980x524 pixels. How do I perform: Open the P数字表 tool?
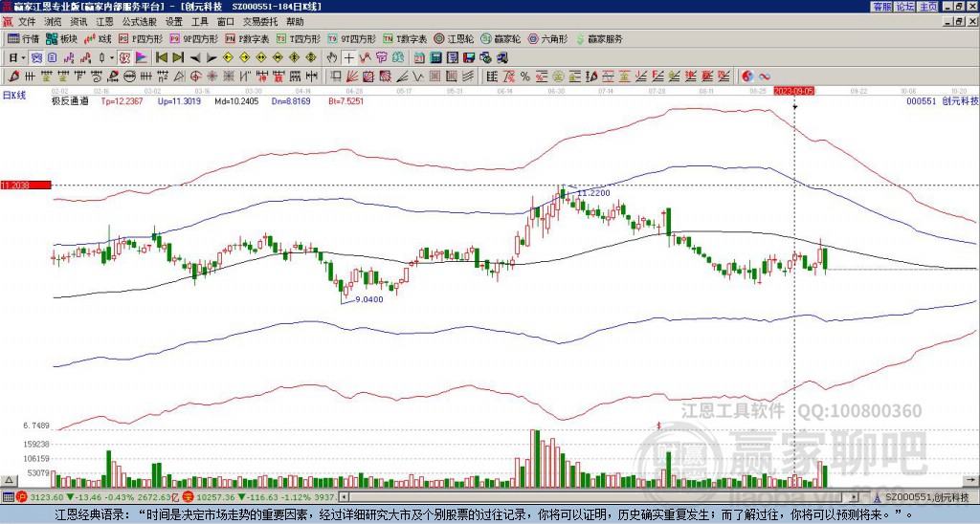click(x=247, y=38)
